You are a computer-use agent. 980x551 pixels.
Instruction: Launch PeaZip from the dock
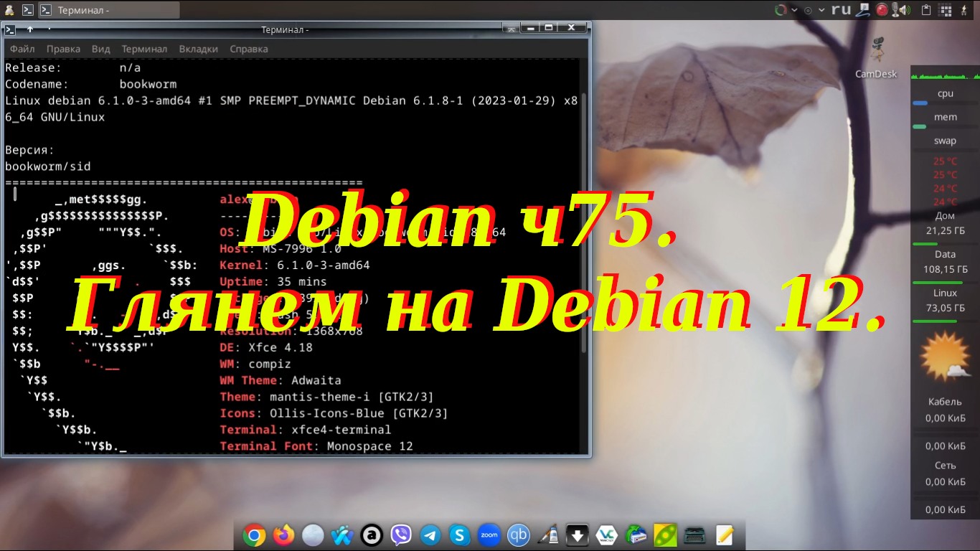coord(666,534)
